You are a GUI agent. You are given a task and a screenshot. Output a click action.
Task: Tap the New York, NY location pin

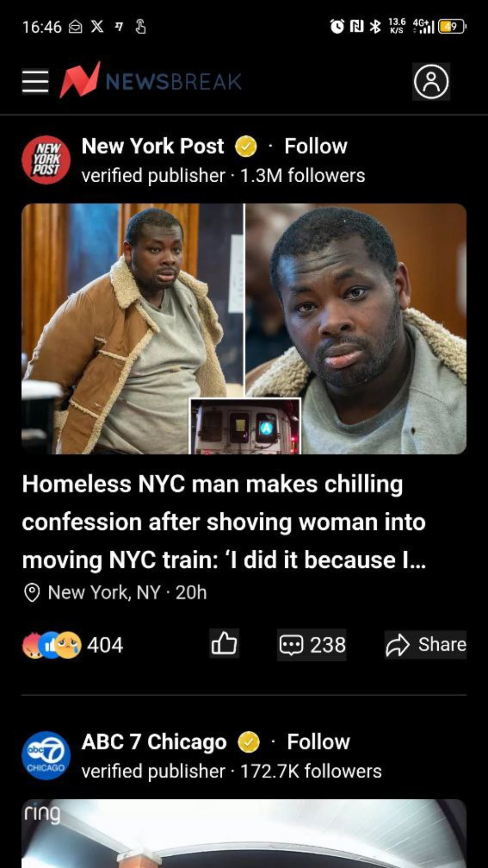click(x=32, y=592)
